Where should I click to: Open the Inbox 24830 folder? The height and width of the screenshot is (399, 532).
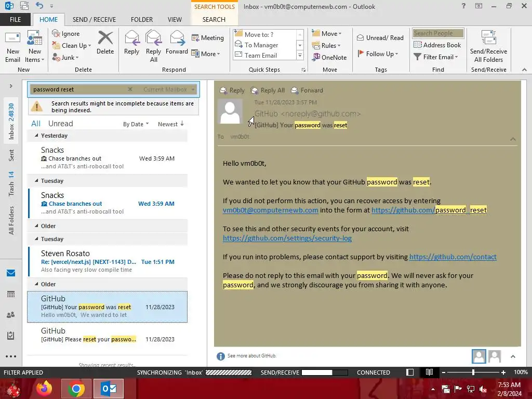click(x=11, y=121)
